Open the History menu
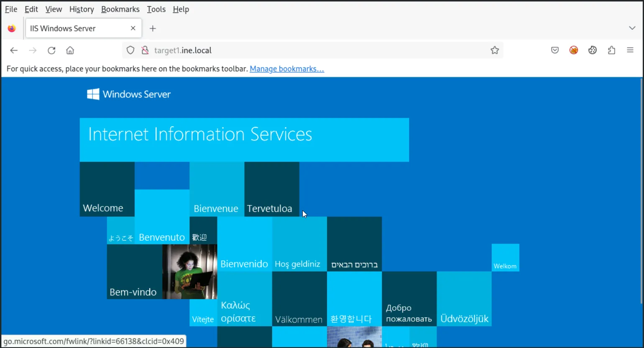The height and width of the screenshot is (348, 644). [x=82, y=9]
